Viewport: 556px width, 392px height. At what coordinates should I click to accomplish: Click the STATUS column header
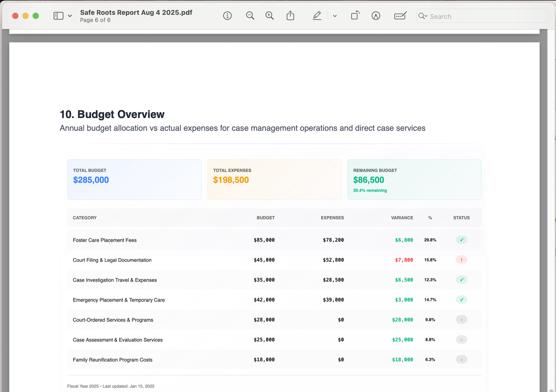[x=461, y=218]
